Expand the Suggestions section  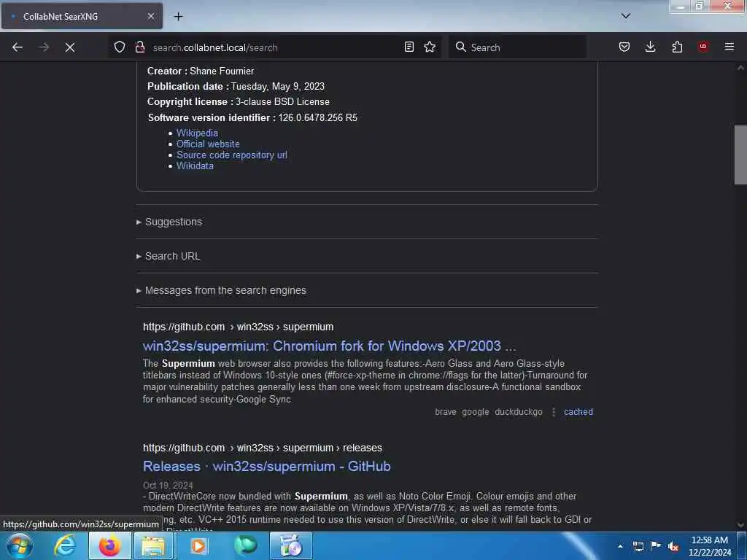tap(169, 222)
